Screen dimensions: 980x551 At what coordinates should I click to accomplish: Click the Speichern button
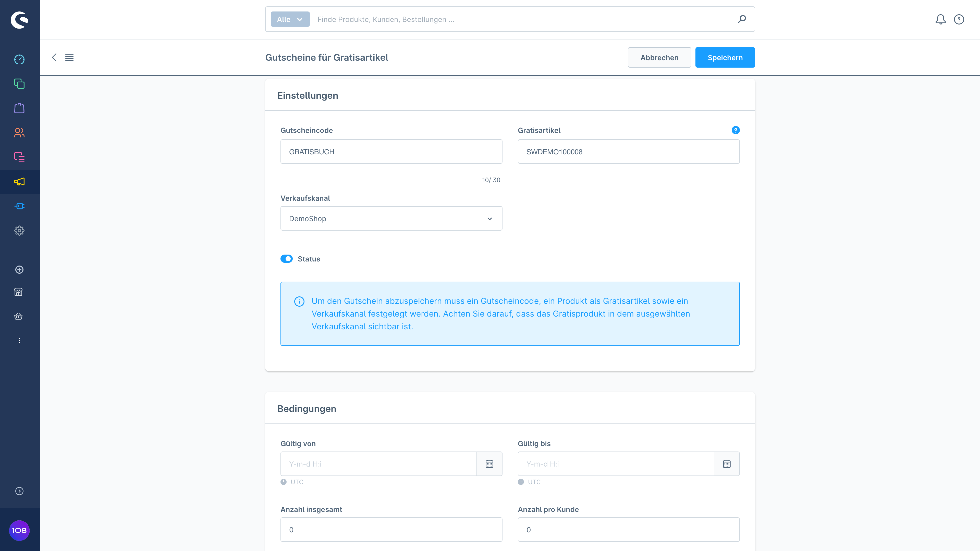point(725,57)
